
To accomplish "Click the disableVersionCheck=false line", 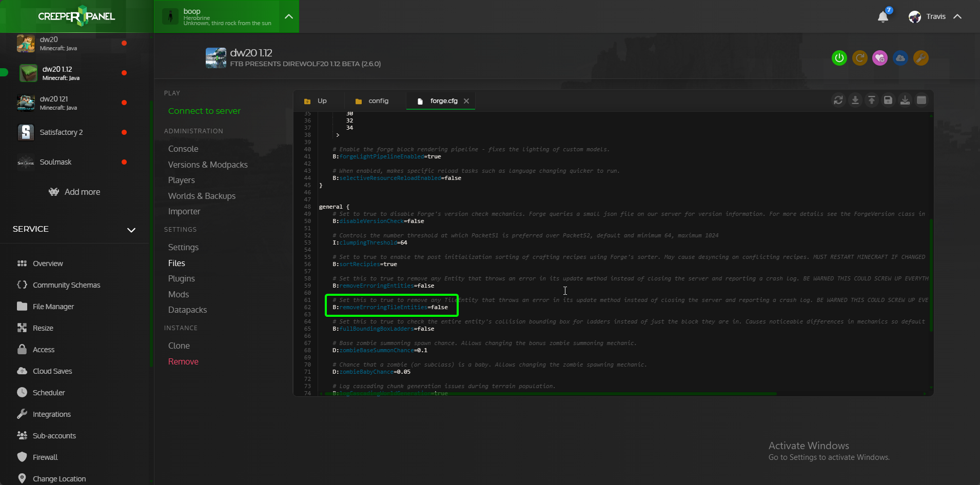I will [x=378, y=221].
